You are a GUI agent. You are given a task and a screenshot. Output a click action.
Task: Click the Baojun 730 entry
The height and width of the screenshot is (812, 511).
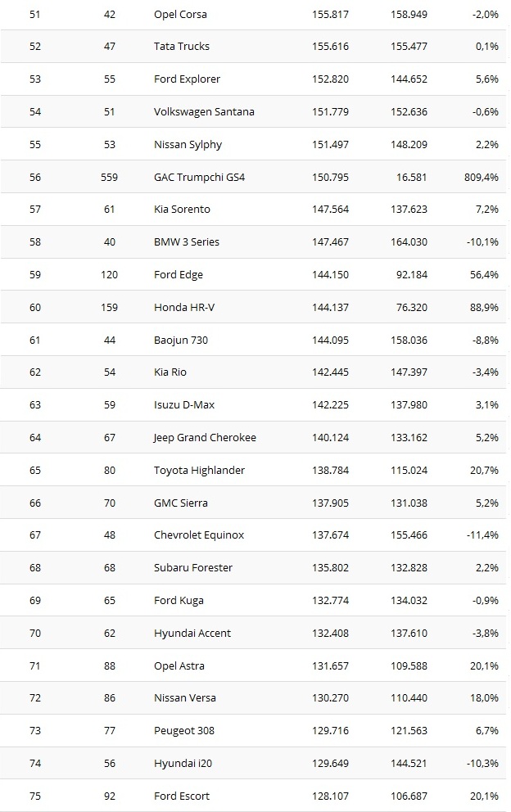point(181,340)
